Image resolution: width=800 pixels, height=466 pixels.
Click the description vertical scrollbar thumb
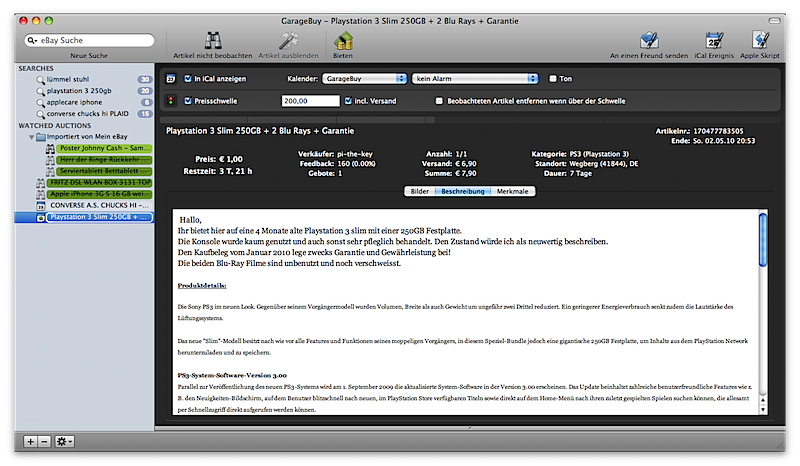[763, 240]
